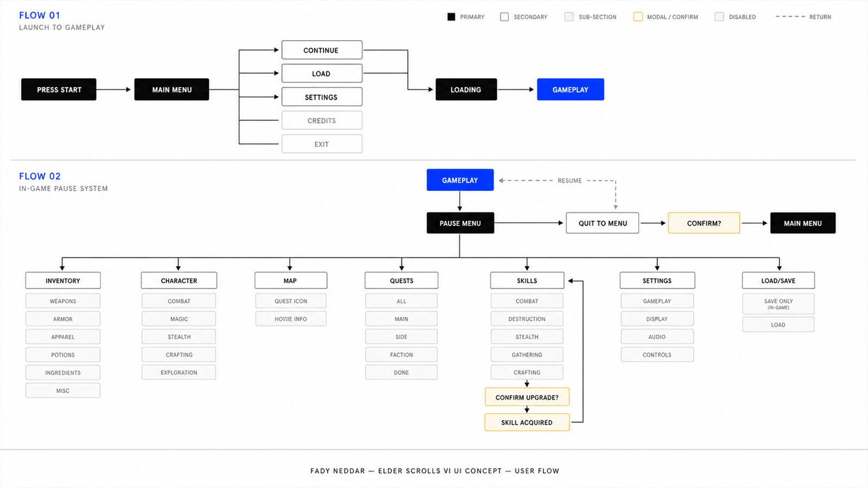The image size is (868, 488).
Task: Click ALL under Quests
Action: point(401,301)
